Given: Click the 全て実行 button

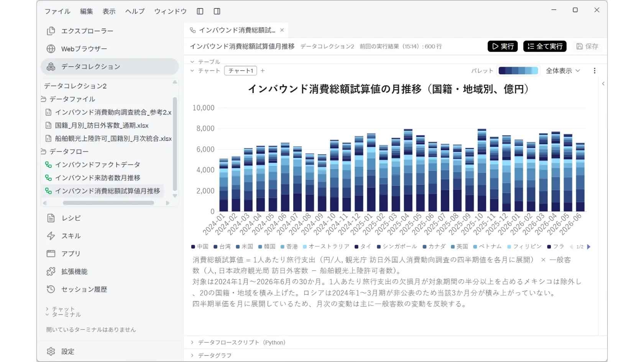Looking at the screenshot, I should (x=545, y=46).
